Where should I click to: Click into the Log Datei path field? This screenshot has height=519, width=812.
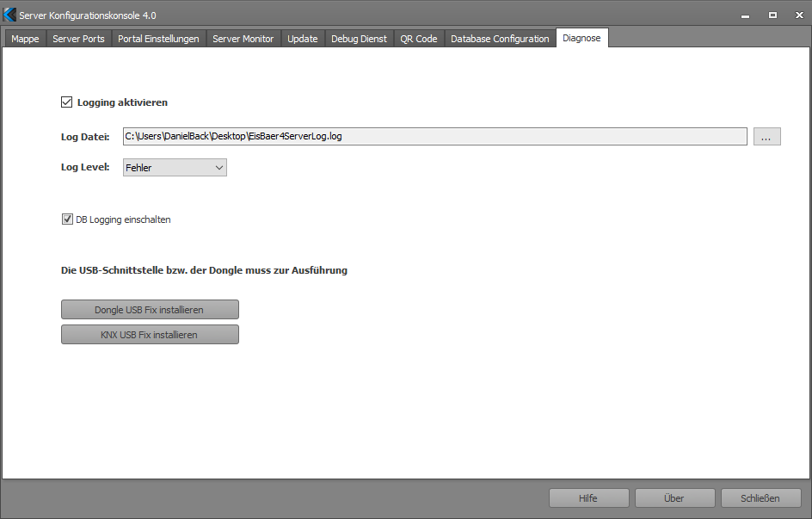tap(435, 136)
